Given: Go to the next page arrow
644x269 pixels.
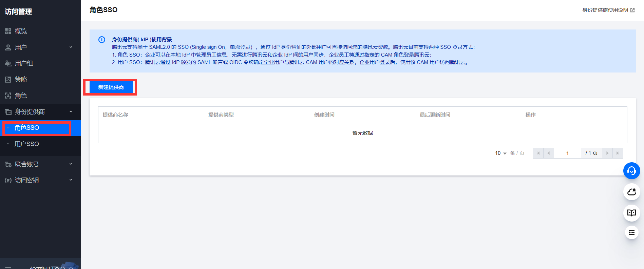Looking at the screenshot, I should tap(607, 153).
